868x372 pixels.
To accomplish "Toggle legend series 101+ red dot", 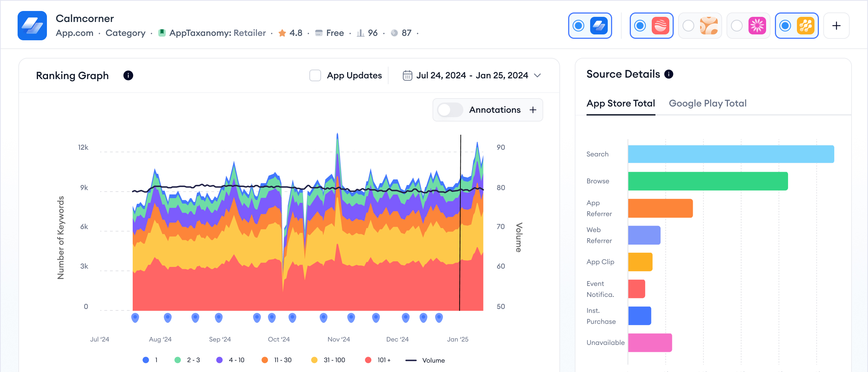I will (368, 360).
